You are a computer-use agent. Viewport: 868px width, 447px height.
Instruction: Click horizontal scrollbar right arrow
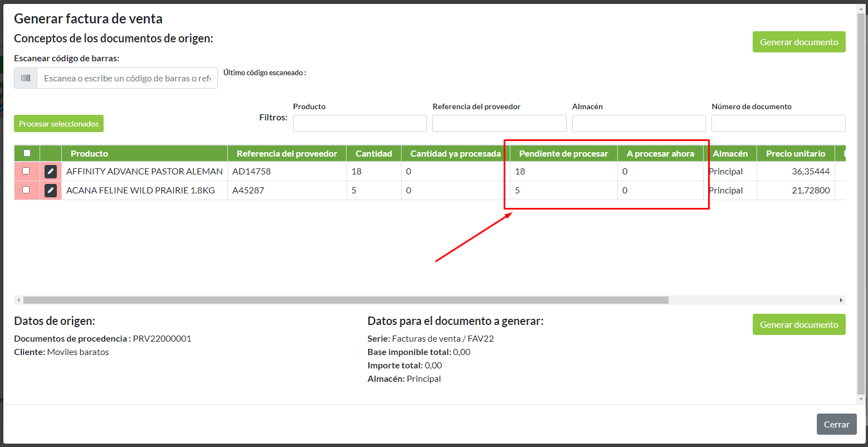tap(841, 300)
